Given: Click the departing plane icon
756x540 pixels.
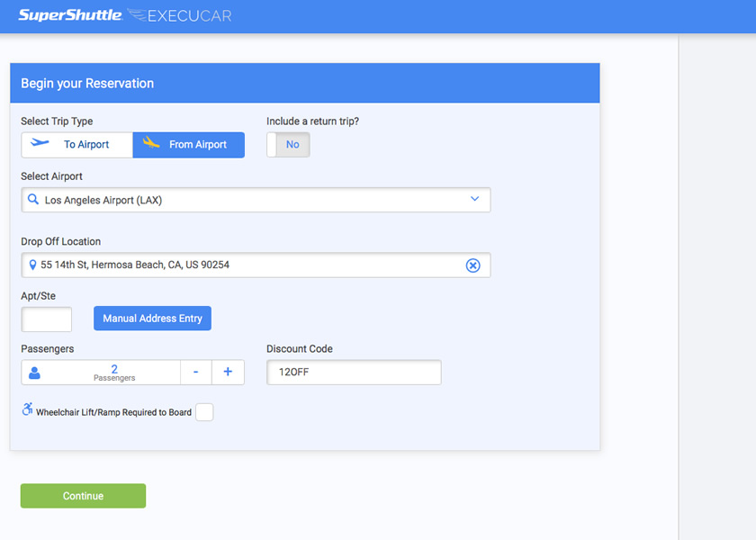Looking at the screenshot, I should coord(40,143).
